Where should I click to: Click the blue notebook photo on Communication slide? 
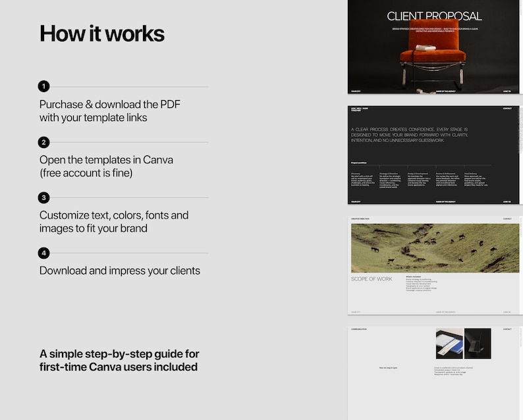[x=449, y=344]
